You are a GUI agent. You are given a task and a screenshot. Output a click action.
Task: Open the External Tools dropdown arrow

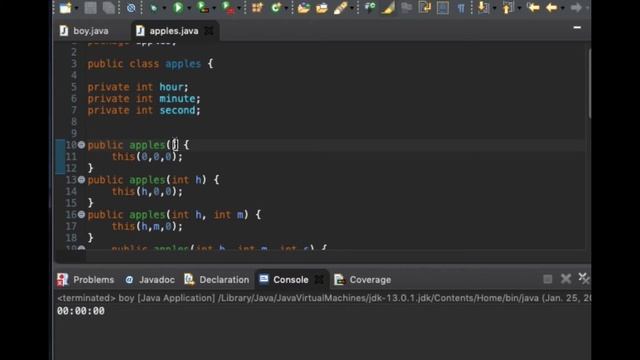coord(239,8)
